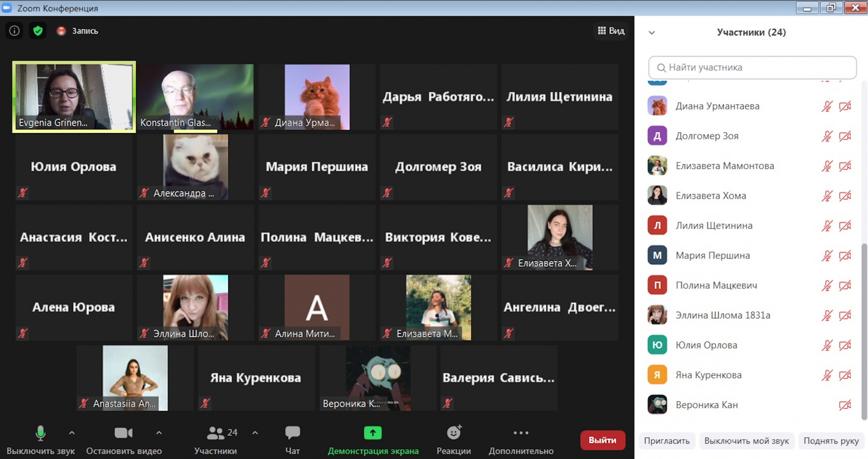Select Валерия Сависьк tile

point(499,378)
